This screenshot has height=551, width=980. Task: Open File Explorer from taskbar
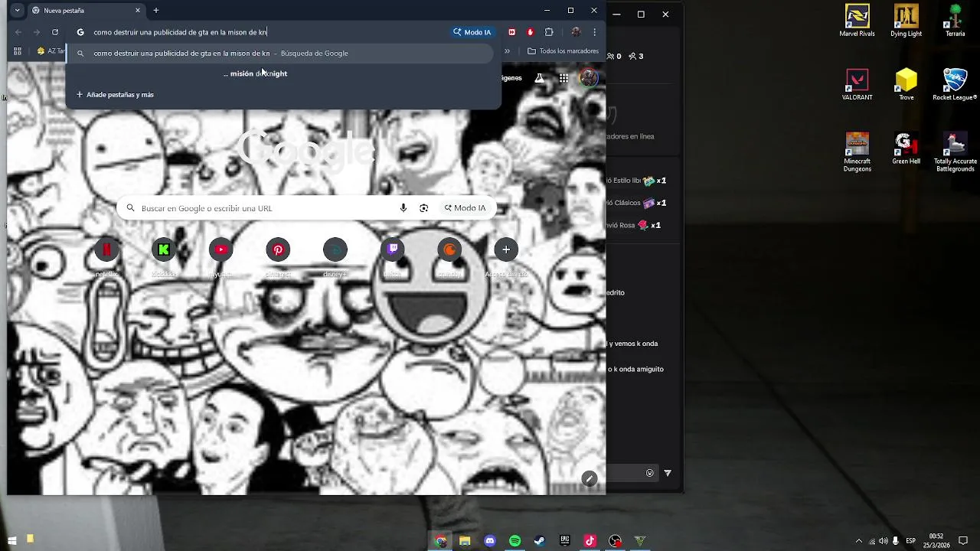pyautogui.click(x=465, y=541)
